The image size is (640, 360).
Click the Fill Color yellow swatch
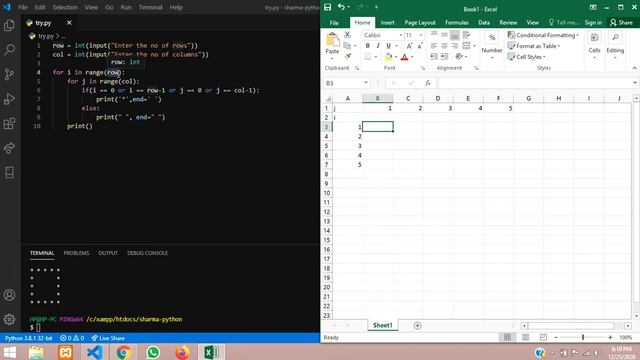[388, 57]
